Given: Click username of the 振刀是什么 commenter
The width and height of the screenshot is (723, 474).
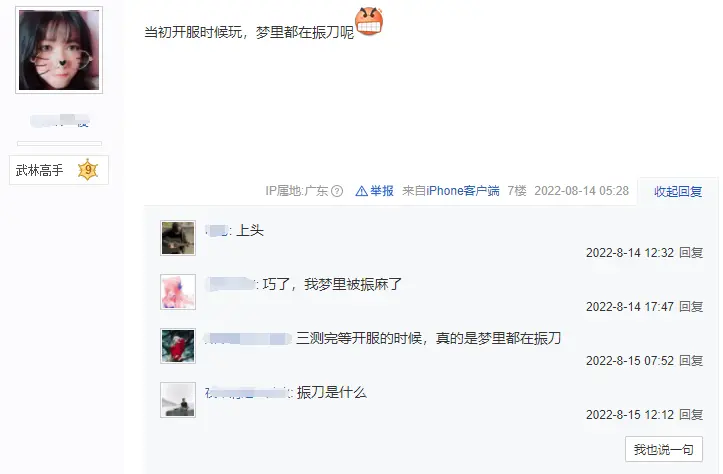Looking at the screenshot, I should tap(247, 393).
